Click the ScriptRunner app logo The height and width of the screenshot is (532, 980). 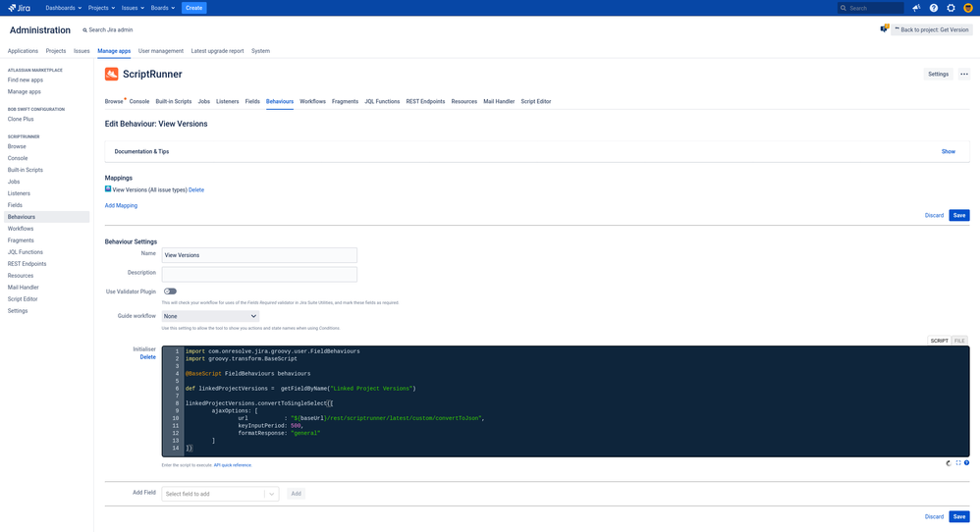[x=111, y=74]
